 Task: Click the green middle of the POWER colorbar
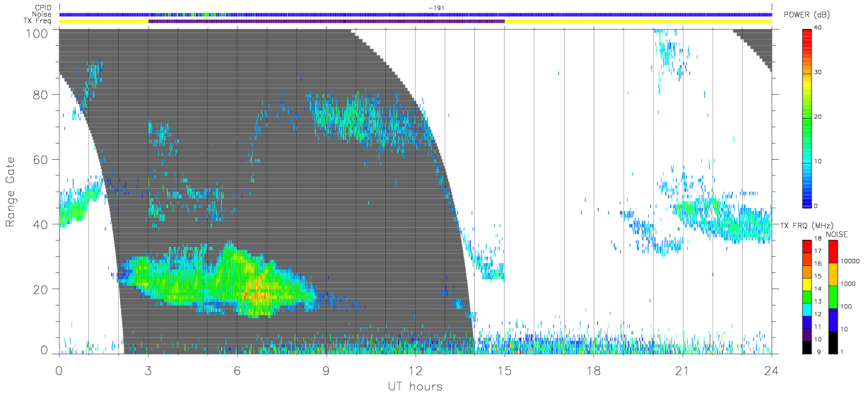click(x=807, y=117)
